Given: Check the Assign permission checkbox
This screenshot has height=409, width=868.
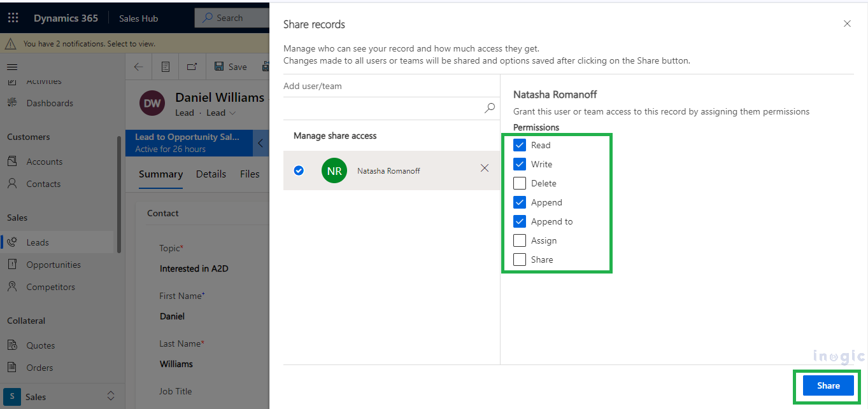Looking at the screenshot, I should point(520,240).
